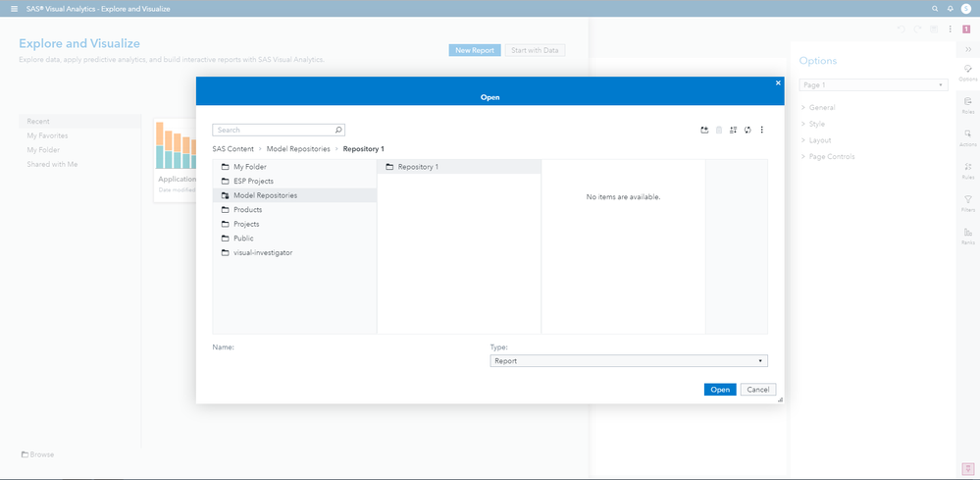Click the pink badge numbered 1
This screenshot has height=480, width=980.
click(966, 28)
